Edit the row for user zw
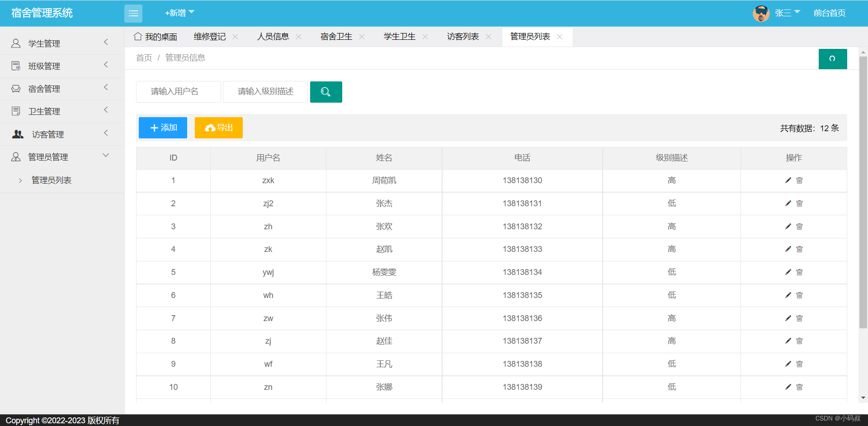The height and width of the screenshot is (426, 868). click(788, 318)
